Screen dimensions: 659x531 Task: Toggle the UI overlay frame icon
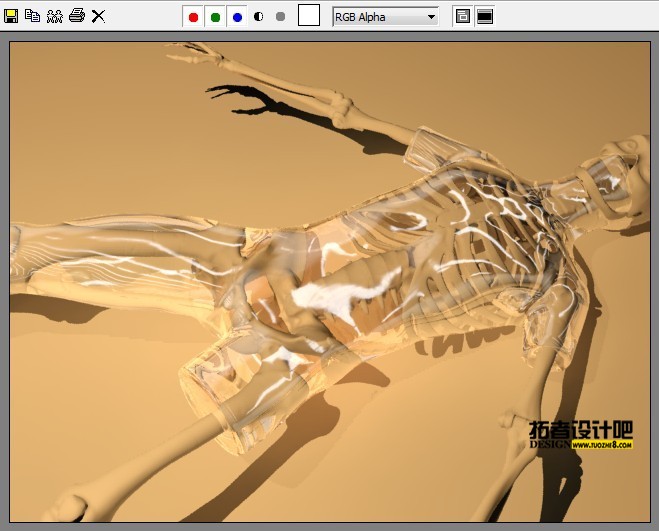coord(462,16)
